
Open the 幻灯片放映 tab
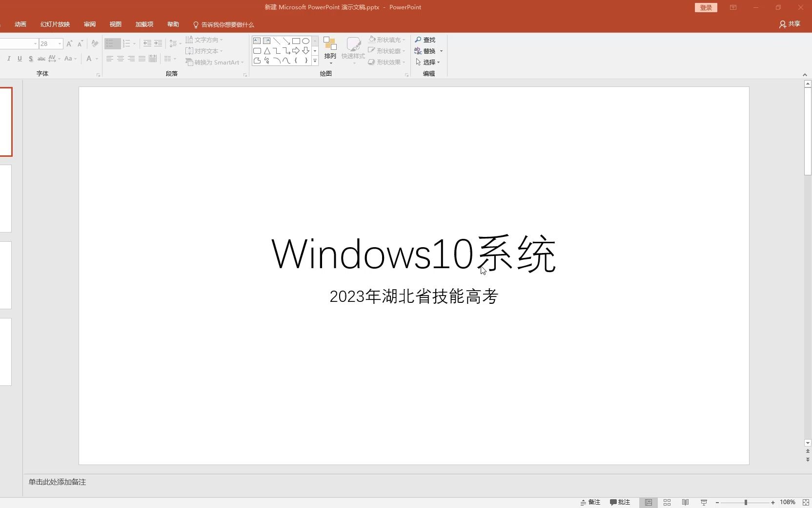pos(55,24)
